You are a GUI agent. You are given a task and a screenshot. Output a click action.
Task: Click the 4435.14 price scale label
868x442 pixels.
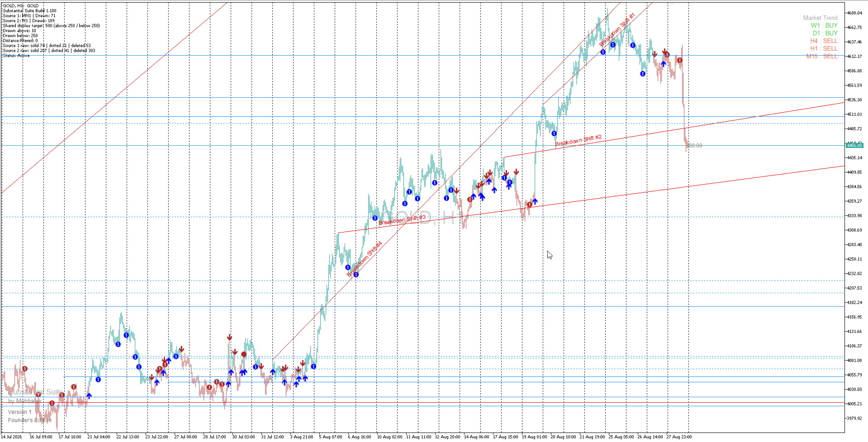point(854,158)
